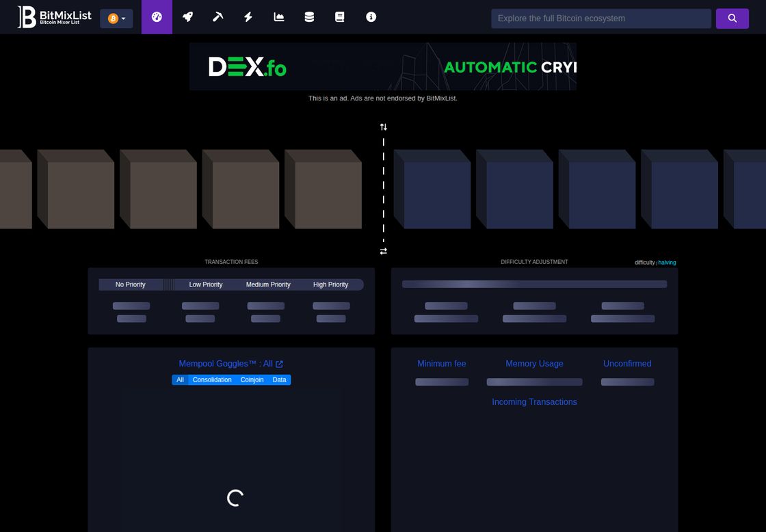Screen dimensions: 766x532
Task: Click the DEX.fo ad banner
Action: coord(383,66)
